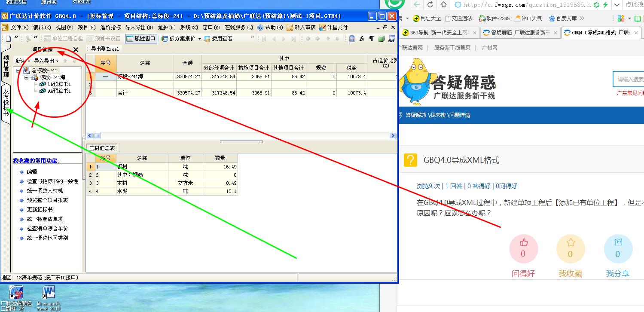Image resolution: width=644 pixels, height=312 pixels.
Task: Click the 问得好 thumbs-up button
Action: 523,249
